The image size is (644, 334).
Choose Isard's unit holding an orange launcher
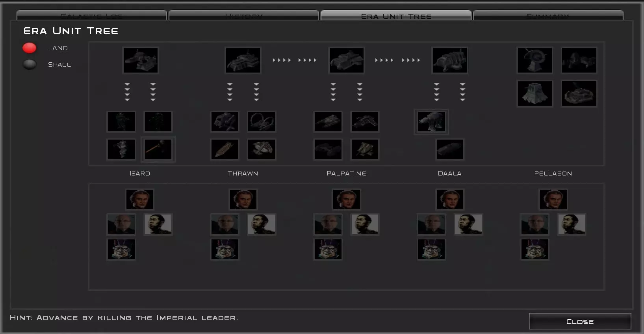(158, 149)
